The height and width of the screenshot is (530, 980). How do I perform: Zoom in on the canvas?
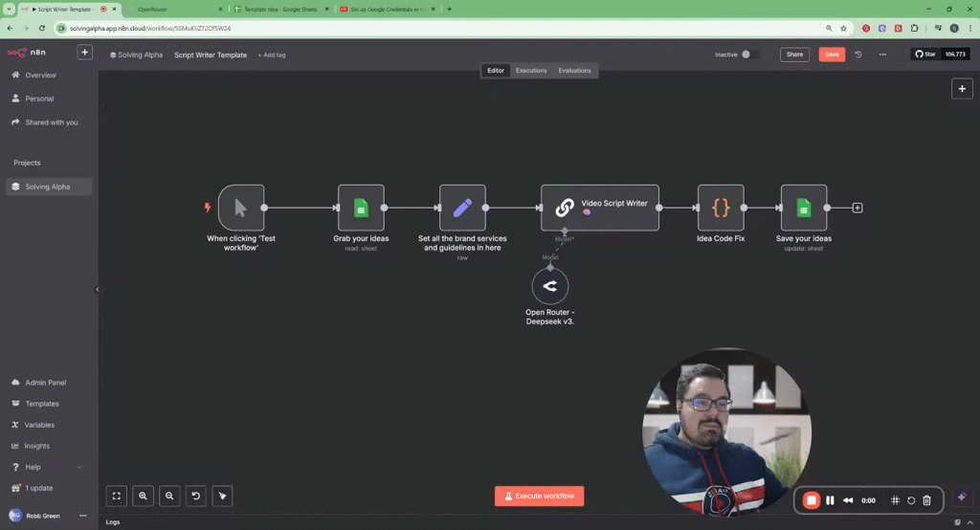coord(144,496)
